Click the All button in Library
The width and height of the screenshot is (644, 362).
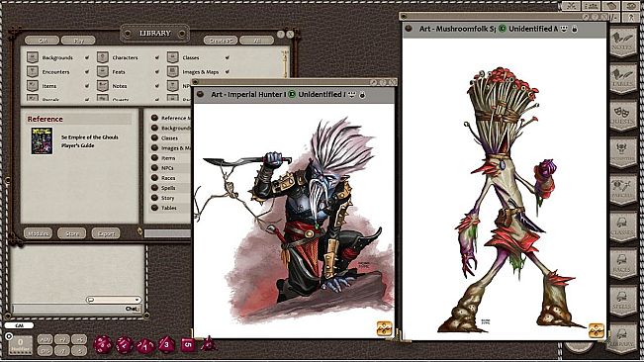pyautogui.click(x=256, y=41)
